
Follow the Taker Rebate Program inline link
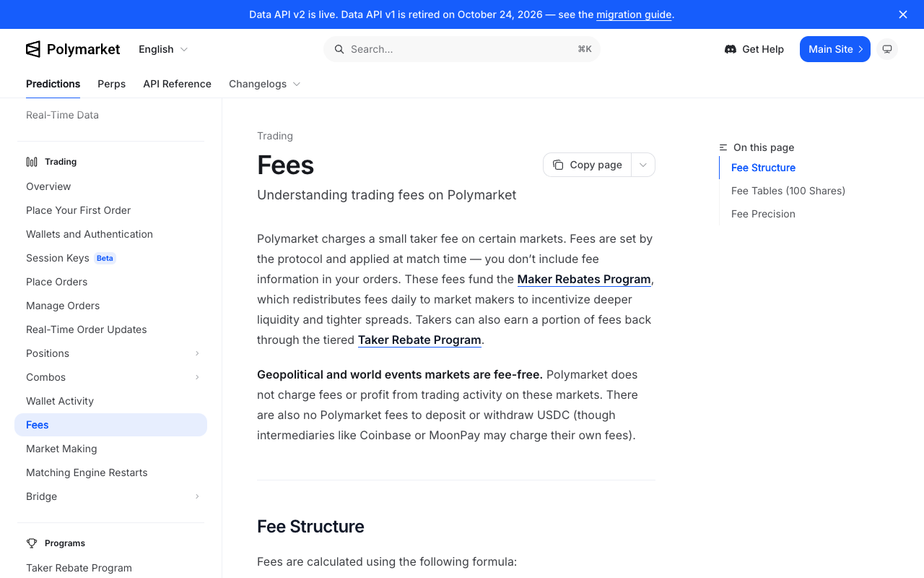[419, 340]
